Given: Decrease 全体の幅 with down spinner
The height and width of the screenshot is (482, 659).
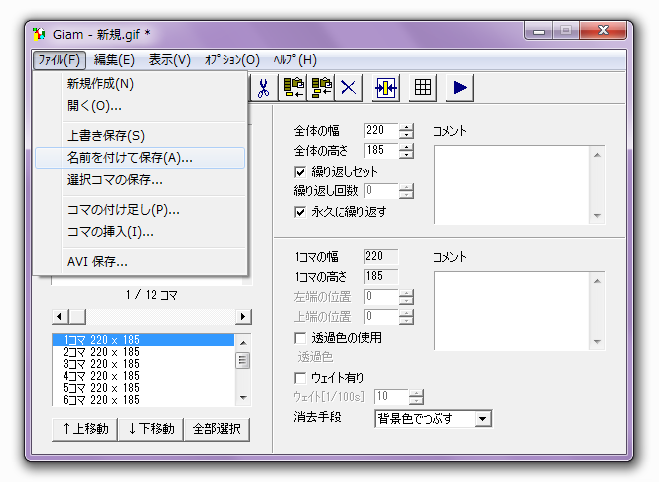Looking at the screenshot, I should (x=406, y=135).
